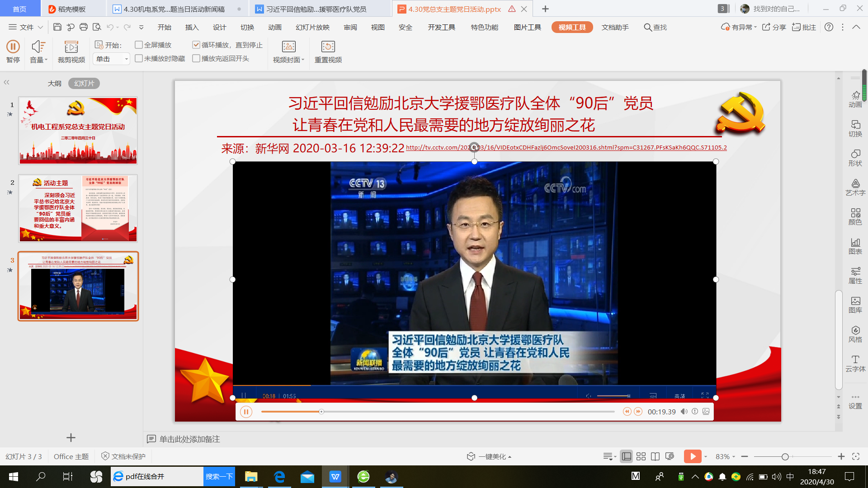This screenshot has height=488, width=868.
Task: Open the 切换 pane in right sidebar
Action: click(x=855, y=128)
